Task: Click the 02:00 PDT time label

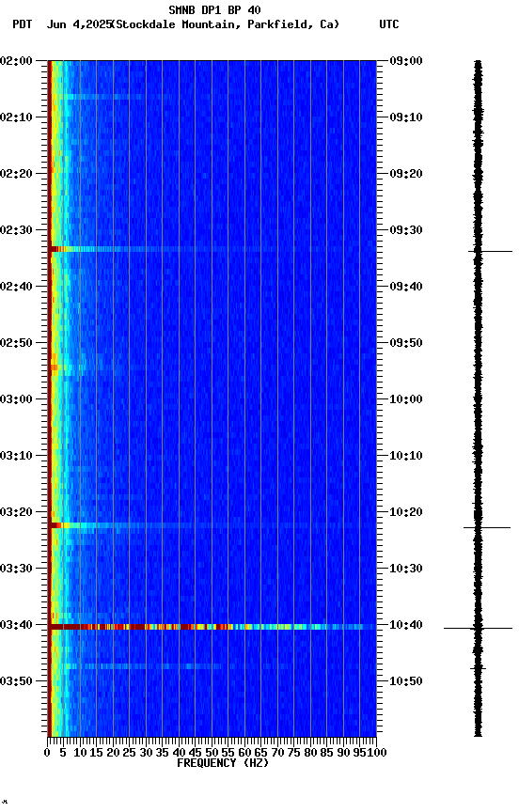Action: click(16, 61)
